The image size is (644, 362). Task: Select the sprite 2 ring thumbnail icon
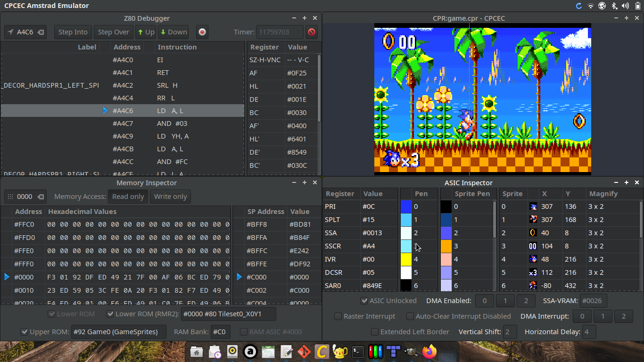533,233
